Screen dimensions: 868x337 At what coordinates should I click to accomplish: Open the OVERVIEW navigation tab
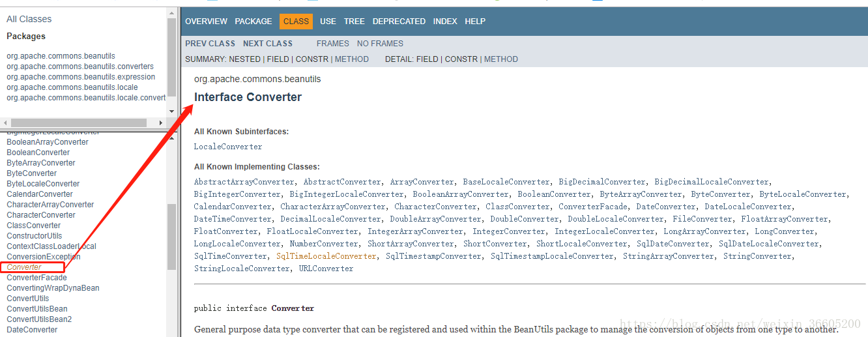[206, 22]
